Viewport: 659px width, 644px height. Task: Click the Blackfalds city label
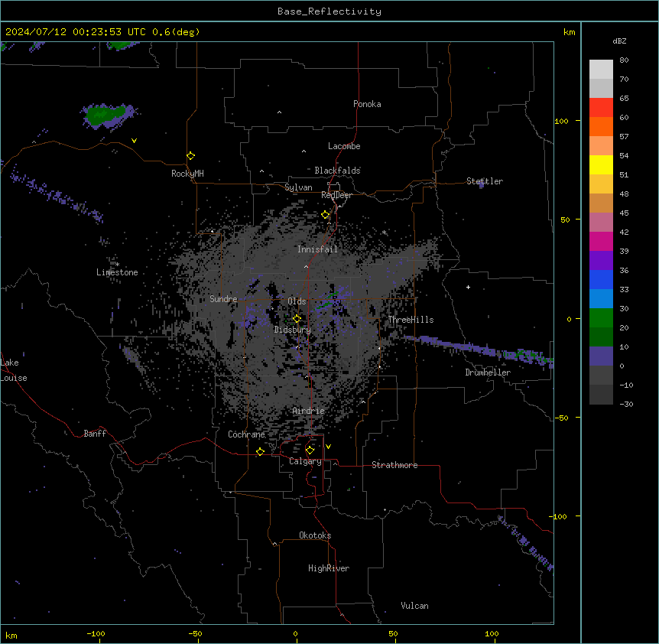click(x=337, y=171)
